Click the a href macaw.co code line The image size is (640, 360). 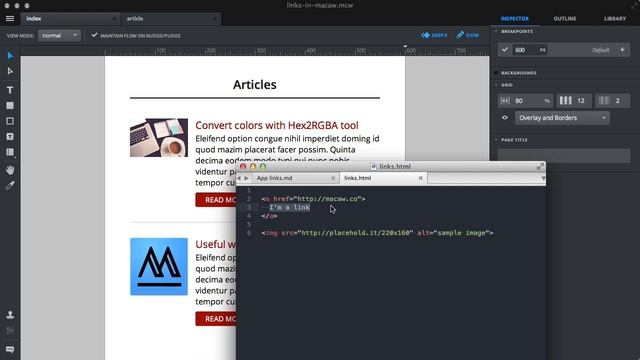[x=313, y=199]
